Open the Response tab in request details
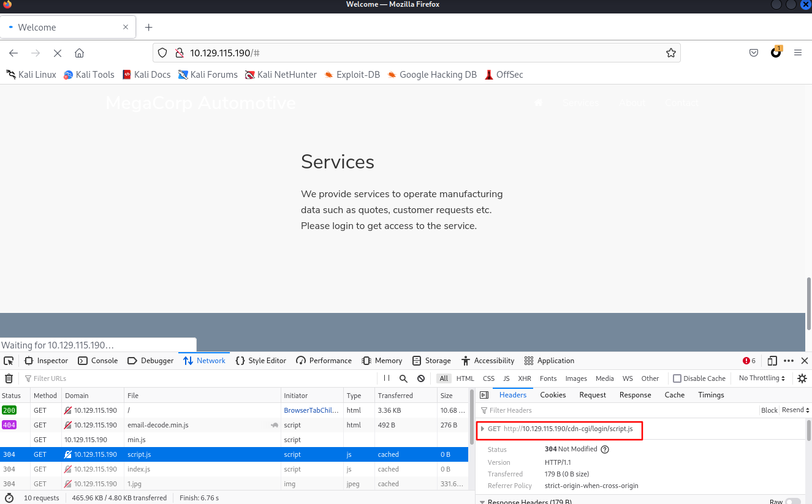 (635, 395)
